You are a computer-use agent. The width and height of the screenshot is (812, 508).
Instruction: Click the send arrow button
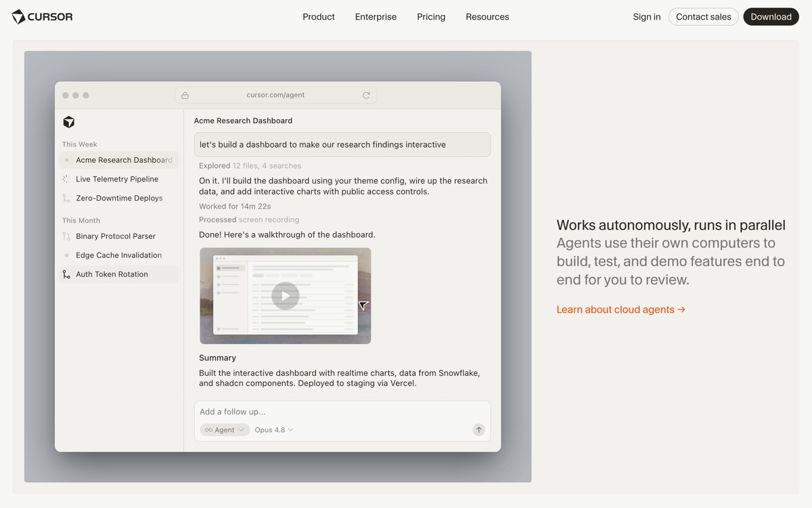coord(478,429)
